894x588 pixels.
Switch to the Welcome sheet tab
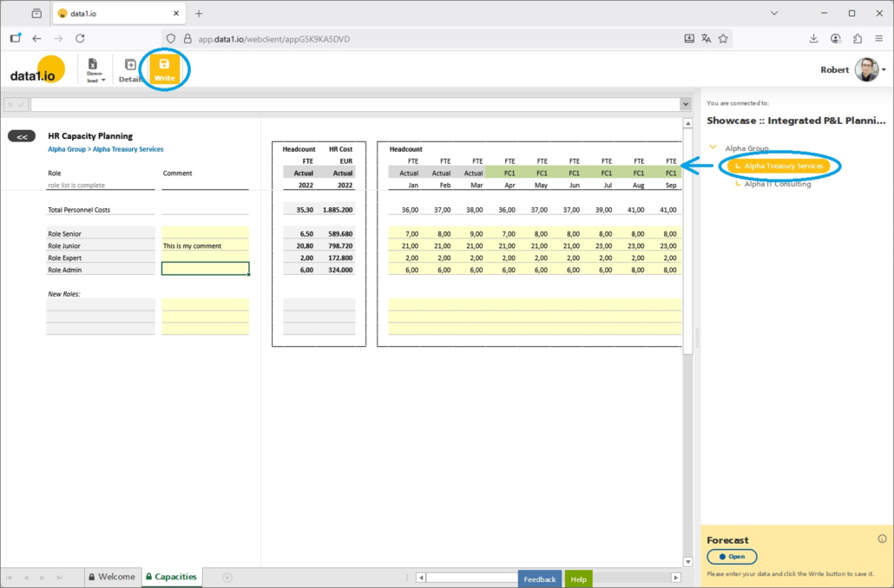tap(111, 577)
